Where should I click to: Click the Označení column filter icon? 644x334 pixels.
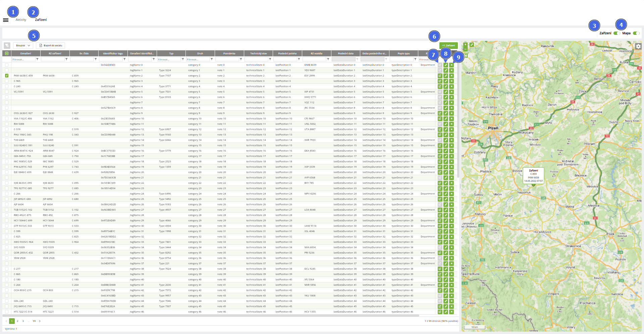pos(37,59)
